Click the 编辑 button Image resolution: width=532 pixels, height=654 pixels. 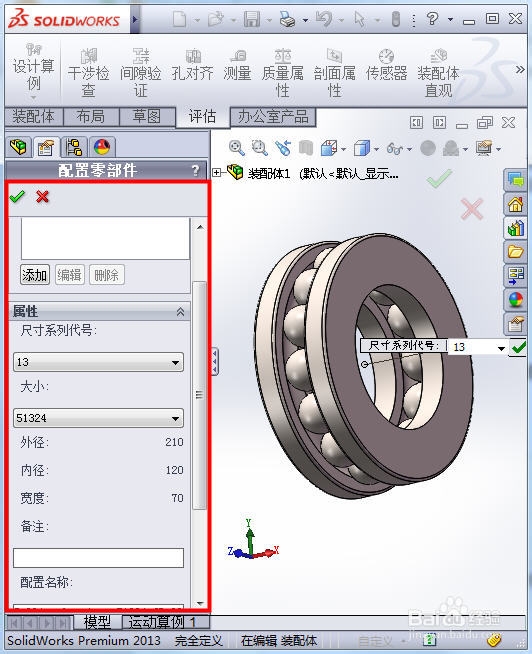click(x=69, y=275)
